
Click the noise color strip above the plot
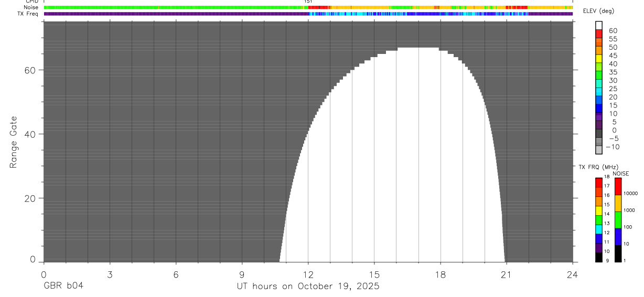[308, 7]
